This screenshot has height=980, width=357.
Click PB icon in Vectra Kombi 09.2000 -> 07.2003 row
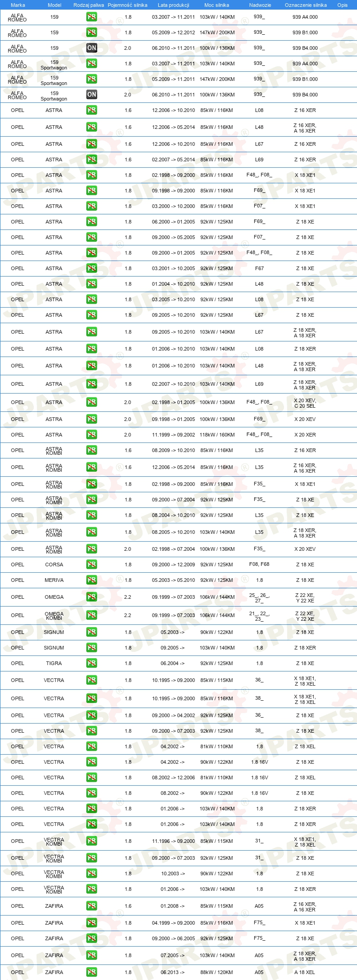[x=92, y=858]
